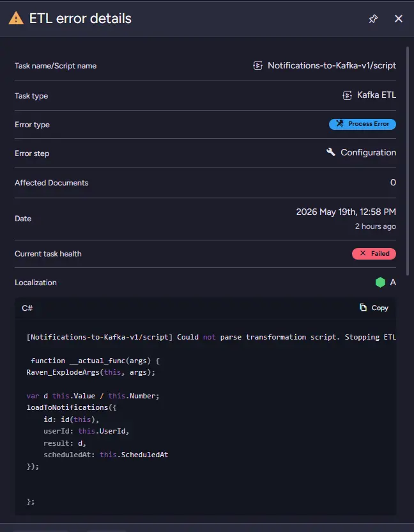
Task: Close the ETL error details panel
Action: coord(399,19)
